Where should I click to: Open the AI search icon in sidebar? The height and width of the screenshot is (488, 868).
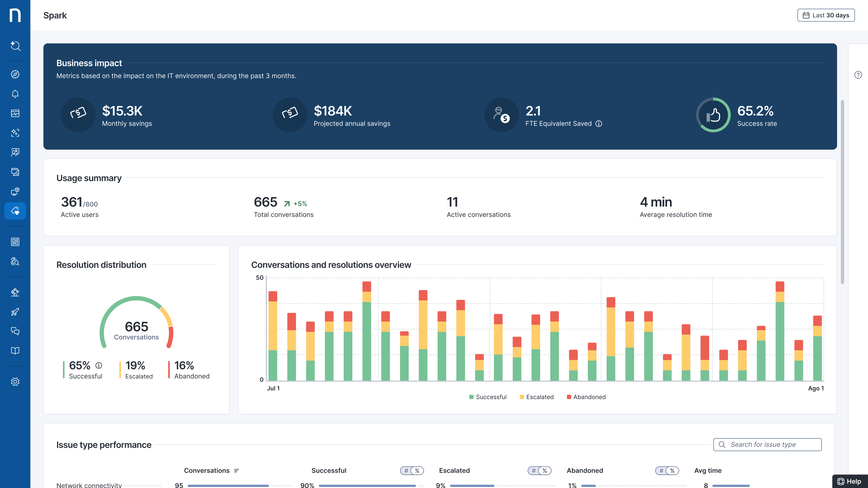[15, 46]
